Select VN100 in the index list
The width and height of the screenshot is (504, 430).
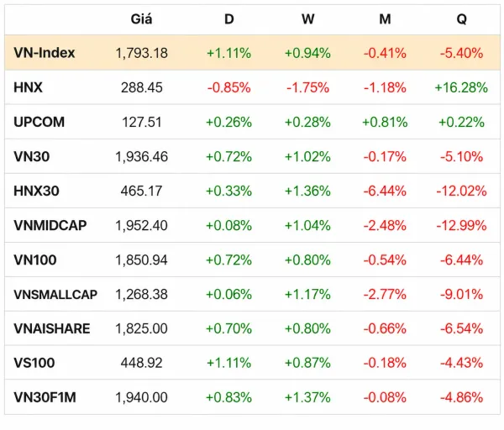coord(35,260)
